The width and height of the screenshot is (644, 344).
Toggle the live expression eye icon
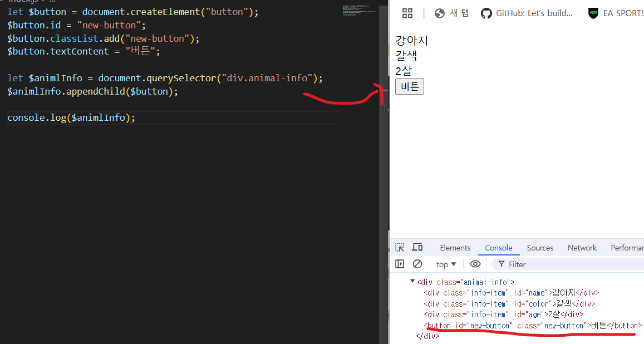[475, 264]
